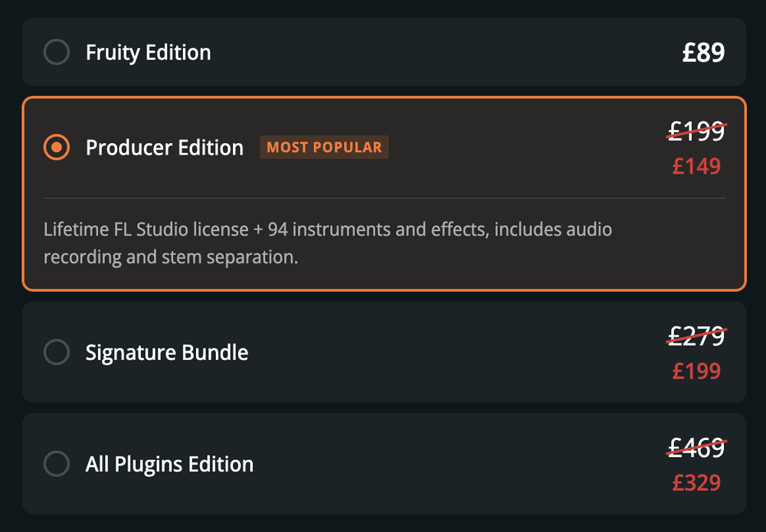The image size is (766, 532).
Task: Click blank space in the Fruity Edition row
Action: 444,52
